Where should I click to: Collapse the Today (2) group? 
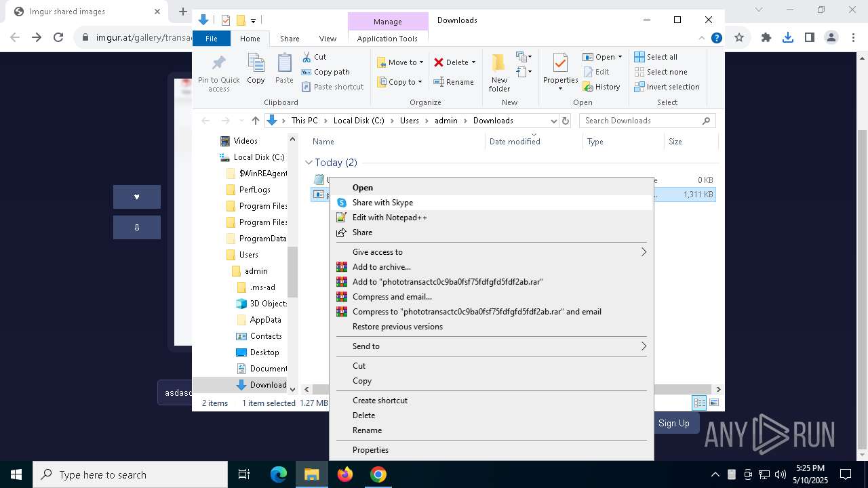pos(309,163)
